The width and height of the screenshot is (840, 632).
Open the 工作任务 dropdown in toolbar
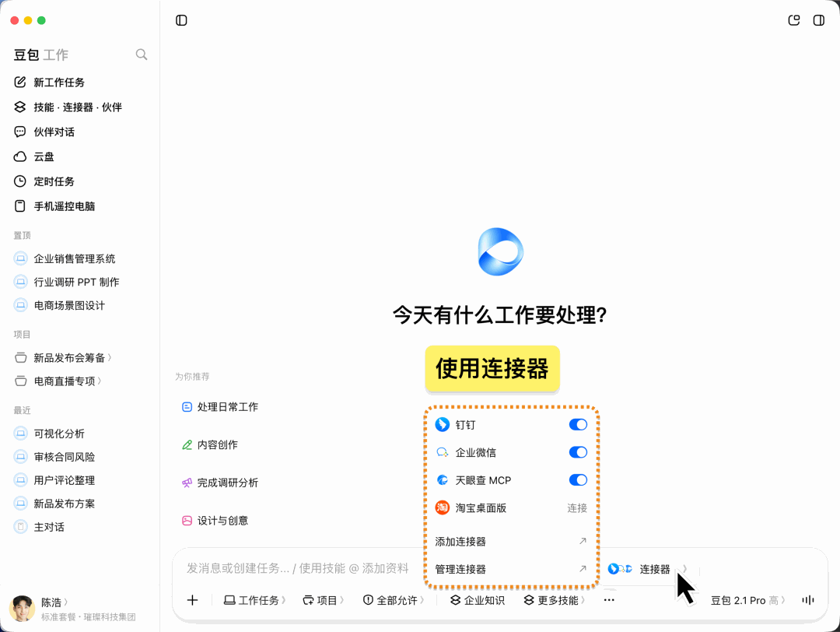click(254, 600)
